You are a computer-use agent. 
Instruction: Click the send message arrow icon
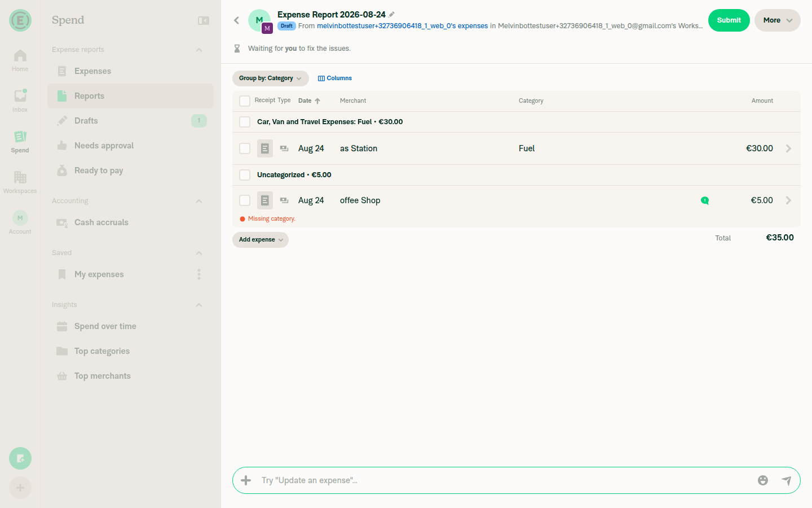pos(787,480)
